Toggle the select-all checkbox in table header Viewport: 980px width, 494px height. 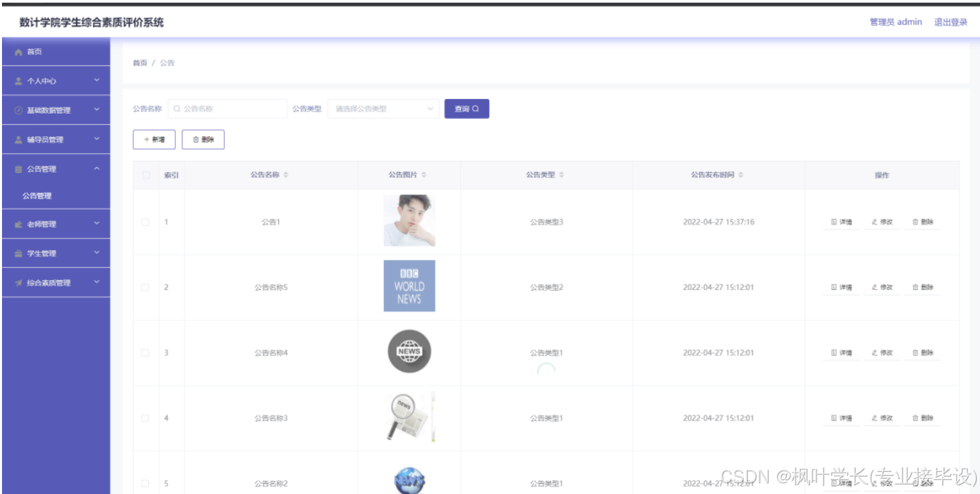[145, 175]
